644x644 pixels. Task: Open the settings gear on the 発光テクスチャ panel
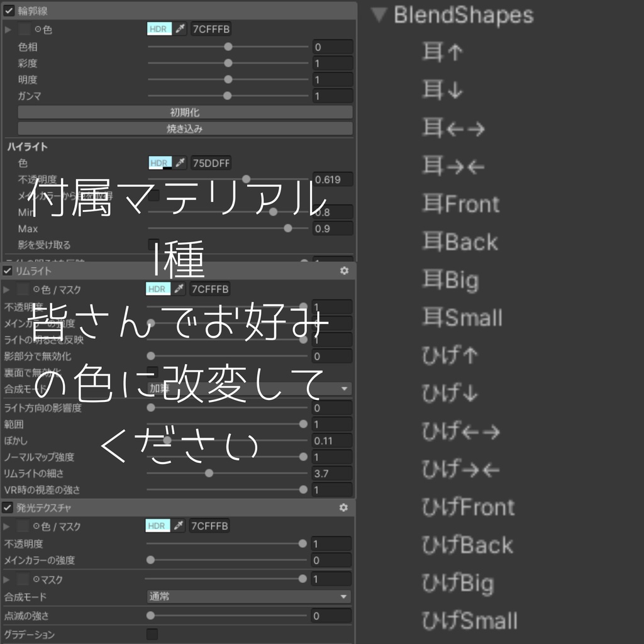pyautogui.click(x=343, y=507)
